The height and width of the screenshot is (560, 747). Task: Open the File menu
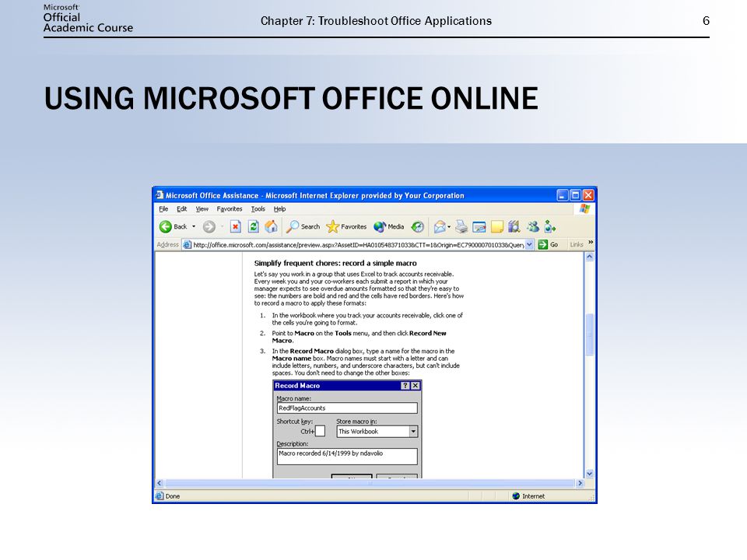tap(163, 209)
